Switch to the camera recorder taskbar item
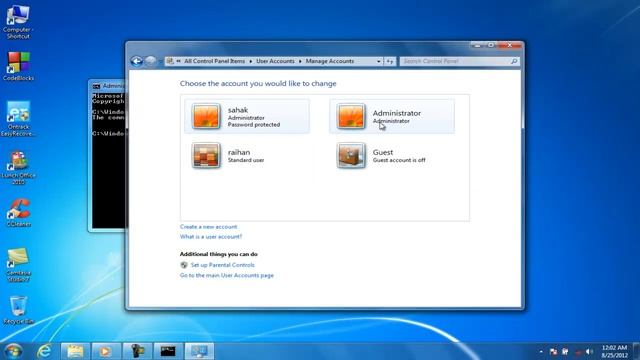Image resolution: width=640 pixels, height=360 pixels. [137, 351]
